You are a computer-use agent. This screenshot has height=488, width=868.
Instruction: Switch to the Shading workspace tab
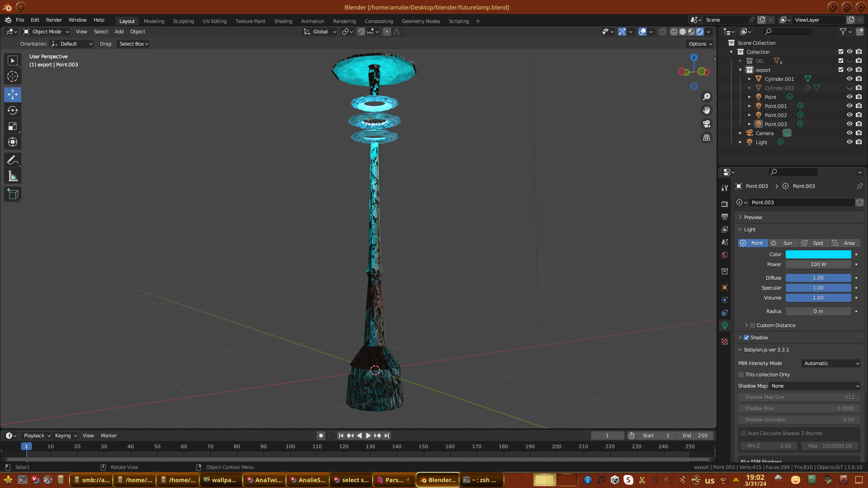tap(283, 21)
